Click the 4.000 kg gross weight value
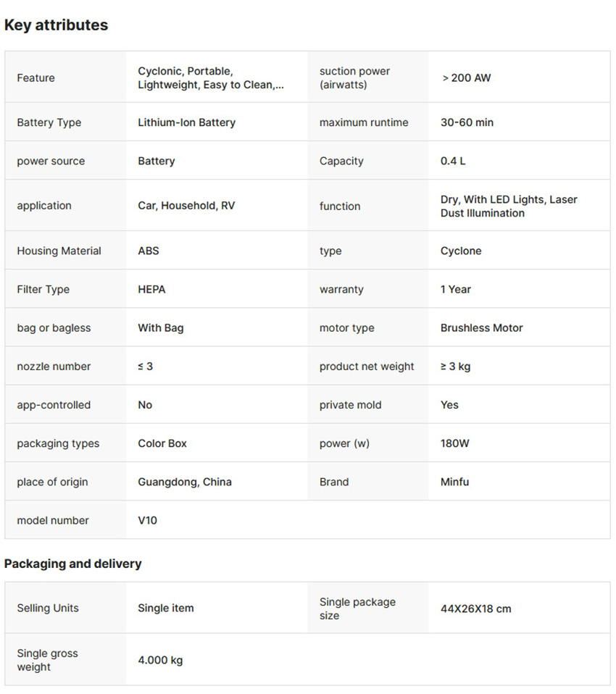 pyautogui.click(x=160, y=660)
